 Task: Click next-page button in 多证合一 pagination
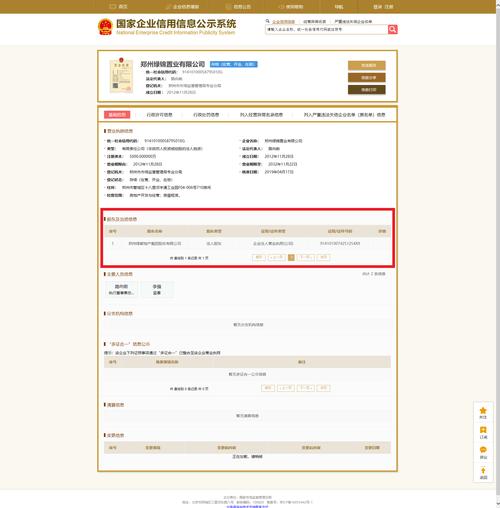(306, 388)
